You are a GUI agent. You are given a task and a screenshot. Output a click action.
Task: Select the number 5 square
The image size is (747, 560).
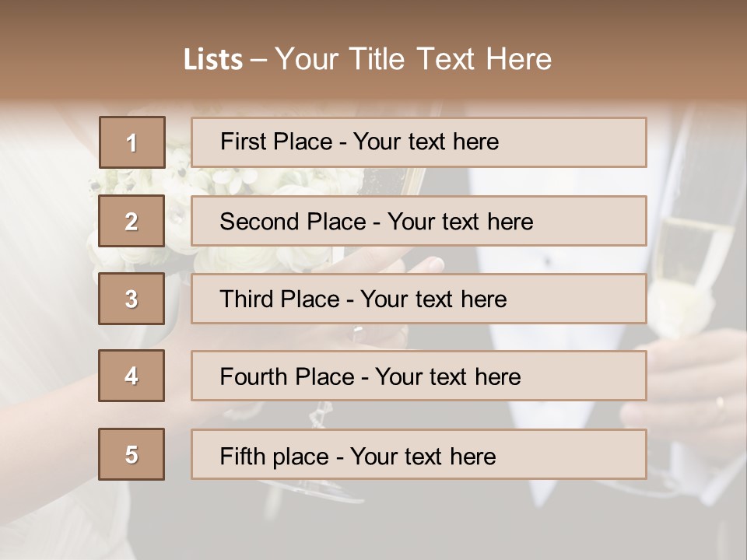[132, 454]
